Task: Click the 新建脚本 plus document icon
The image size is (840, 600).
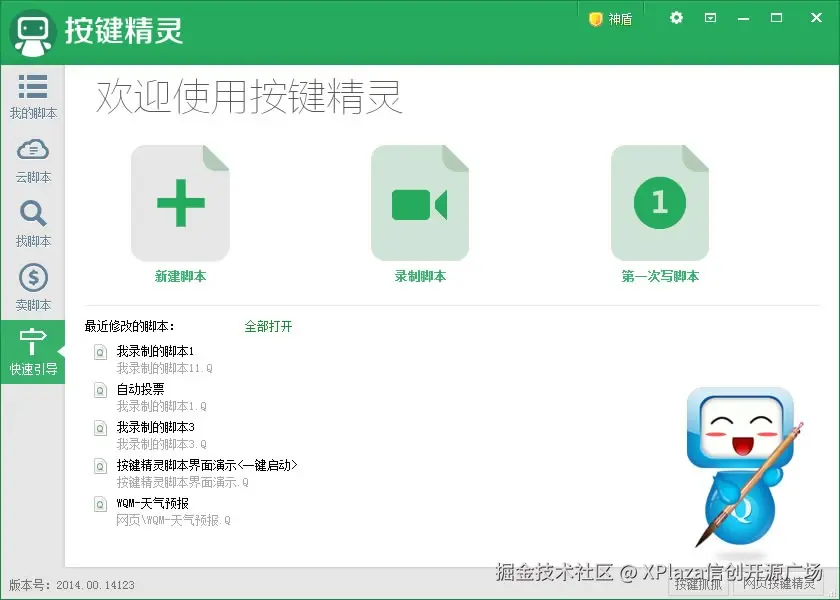Action: tap(181, 203)
